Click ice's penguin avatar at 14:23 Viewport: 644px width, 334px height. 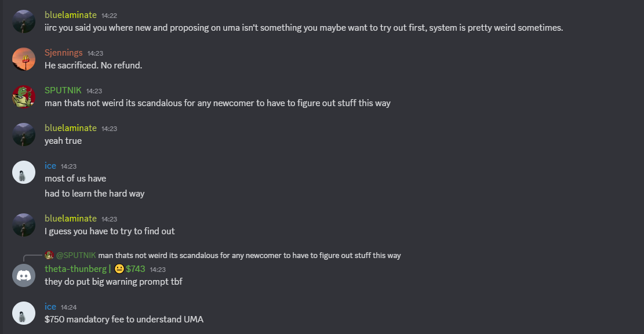pos(24,172)
